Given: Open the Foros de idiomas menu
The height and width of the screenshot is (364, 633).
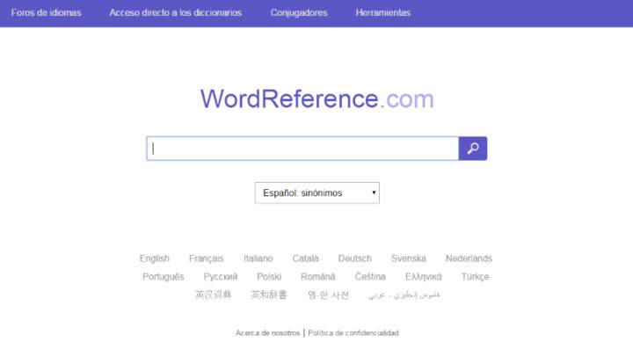Looking at the screenshot, I should point(46,13).
